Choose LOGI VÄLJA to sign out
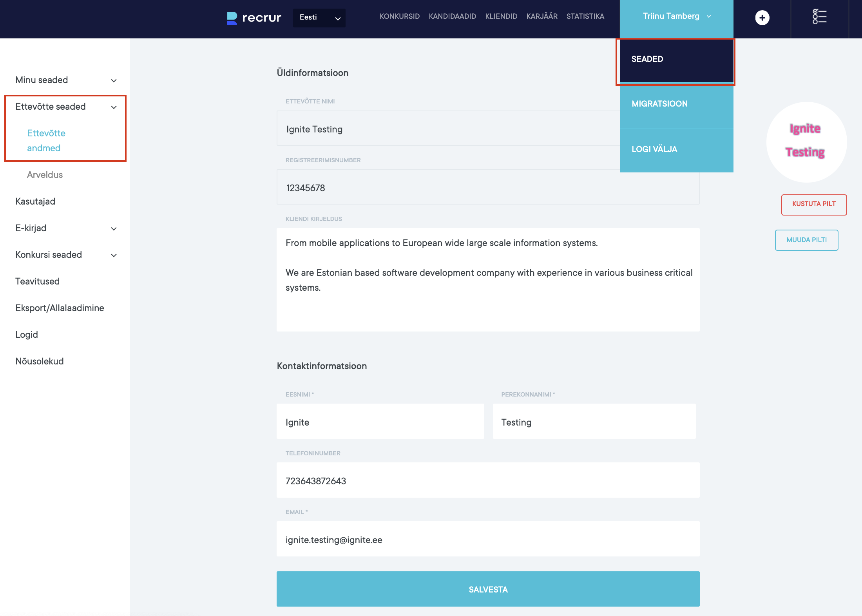The width and height of the screenshot is (862, 616). [654, 149]
